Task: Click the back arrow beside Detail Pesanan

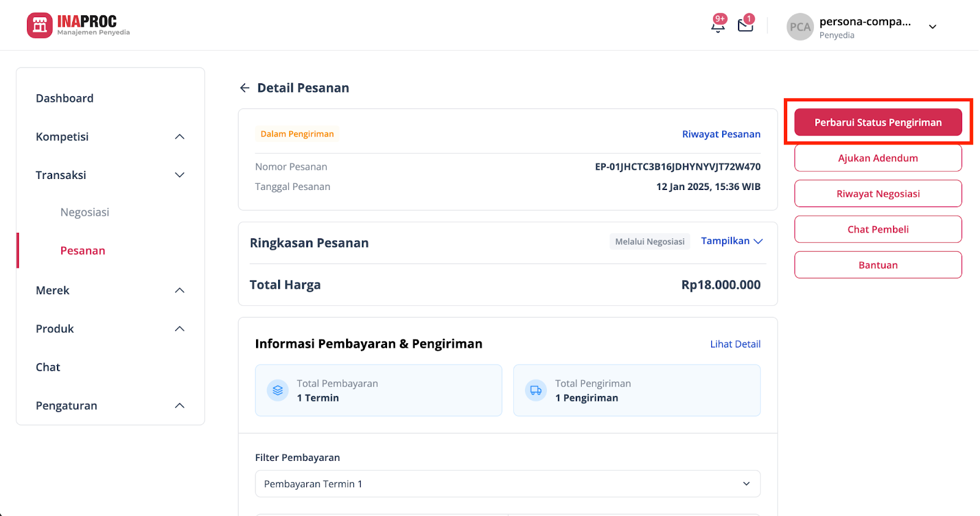Action: (244, 88)
